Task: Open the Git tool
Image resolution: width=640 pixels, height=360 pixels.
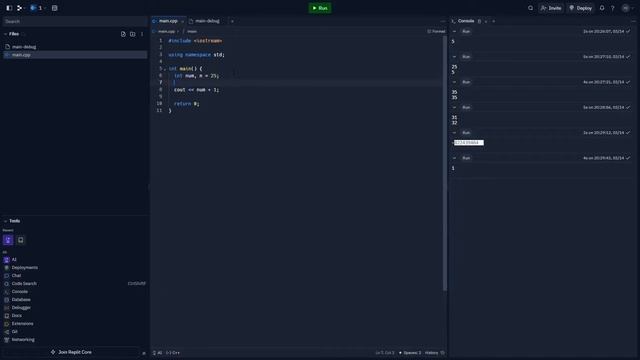Action: click(x=15, y=331)
